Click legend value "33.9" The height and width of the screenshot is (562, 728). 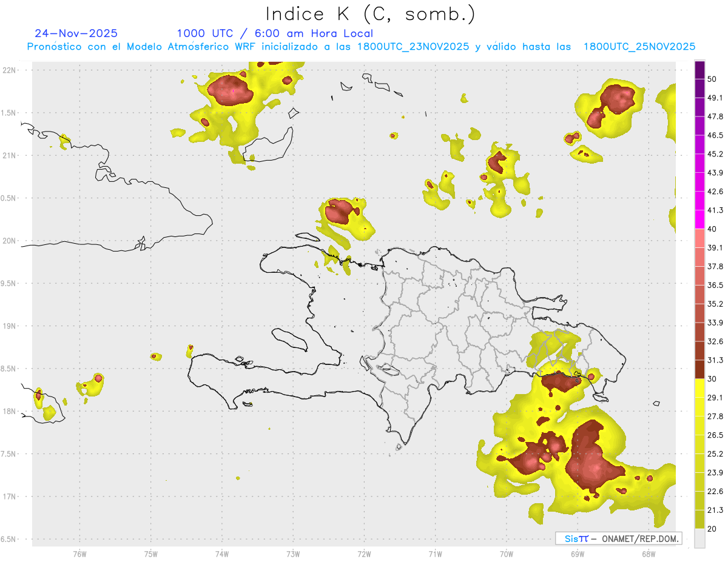715,323
